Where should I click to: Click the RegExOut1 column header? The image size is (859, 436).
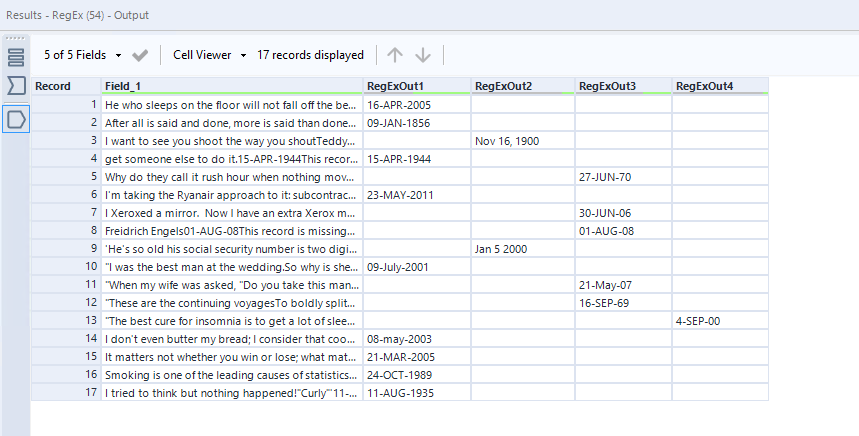coord(416,86)
